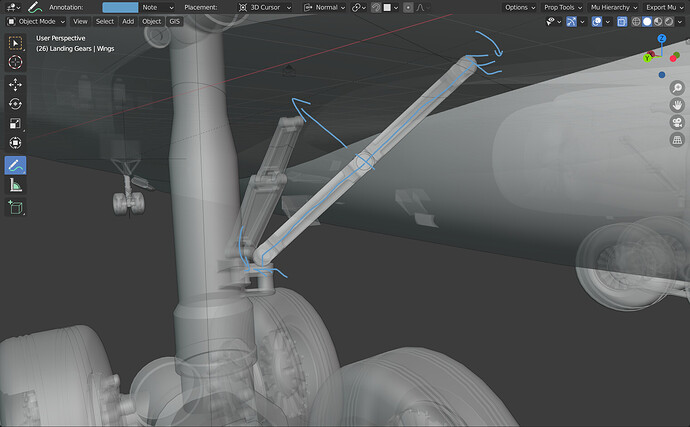Screen dimensions: 690x427
Task: Open the Select menu
Action: point(105,21)
